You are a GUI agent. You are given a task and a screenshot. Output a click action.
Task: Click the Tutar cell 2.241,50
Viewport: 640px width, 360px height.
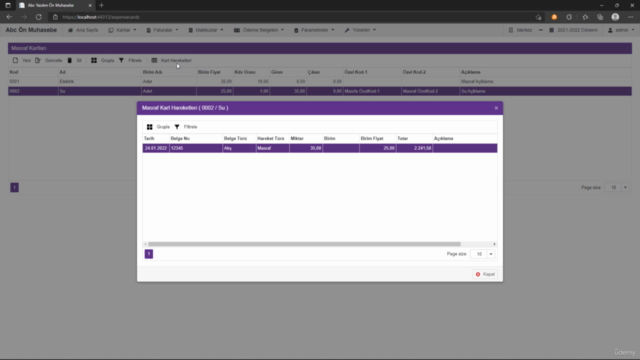point(414,148)
